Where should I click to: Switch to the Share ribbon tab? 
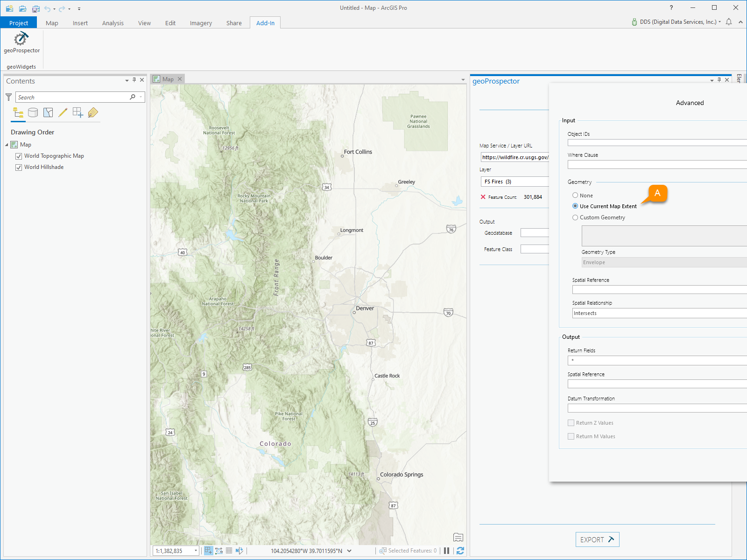[234, 23]
